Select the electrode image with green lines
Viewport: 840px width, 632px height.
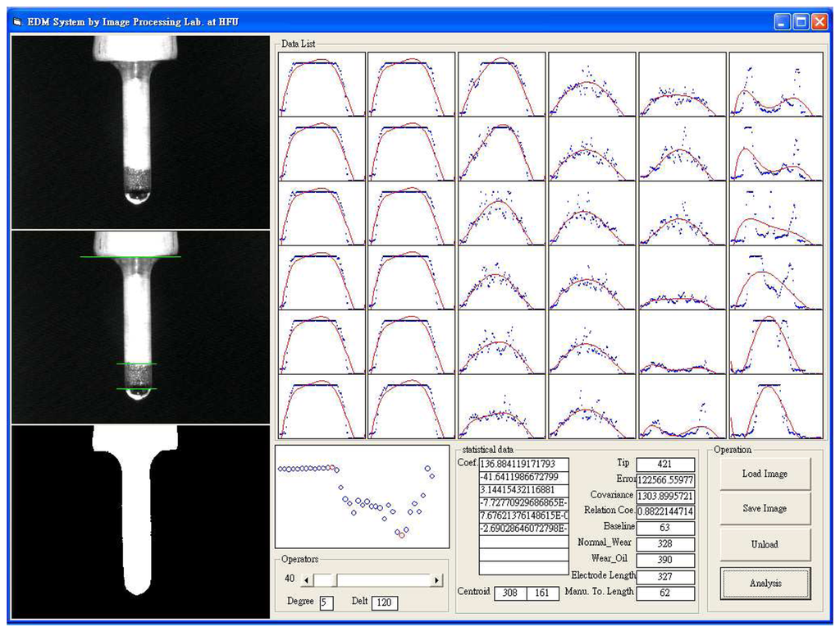(x=140, y=327)
